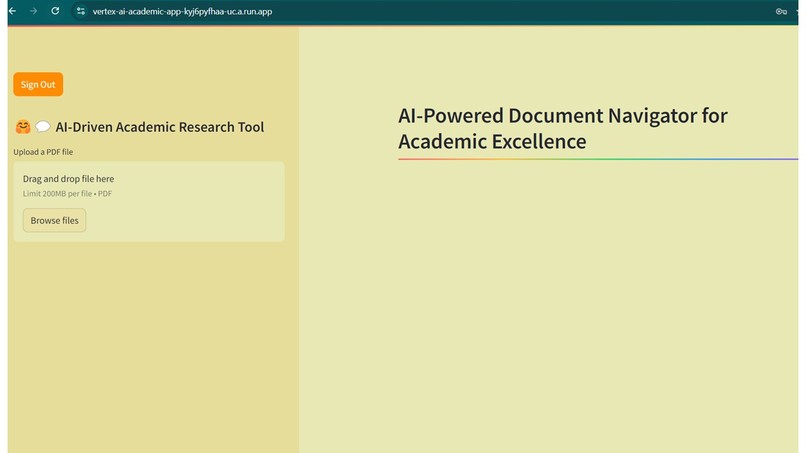The width and height of the screenshot is (806, 453).
Task: Click the speech bubble emoji
Action: pos(43,126)
